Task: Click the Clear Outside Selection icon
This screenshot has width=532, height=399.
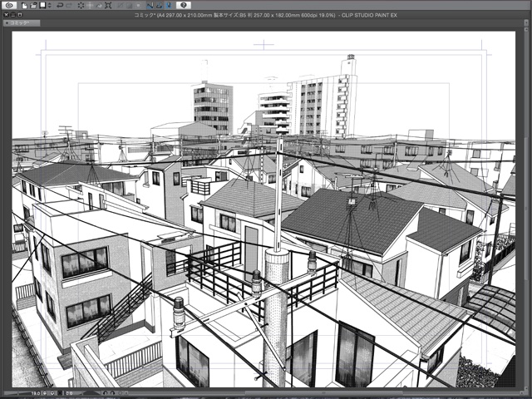Action: (90, 5)
